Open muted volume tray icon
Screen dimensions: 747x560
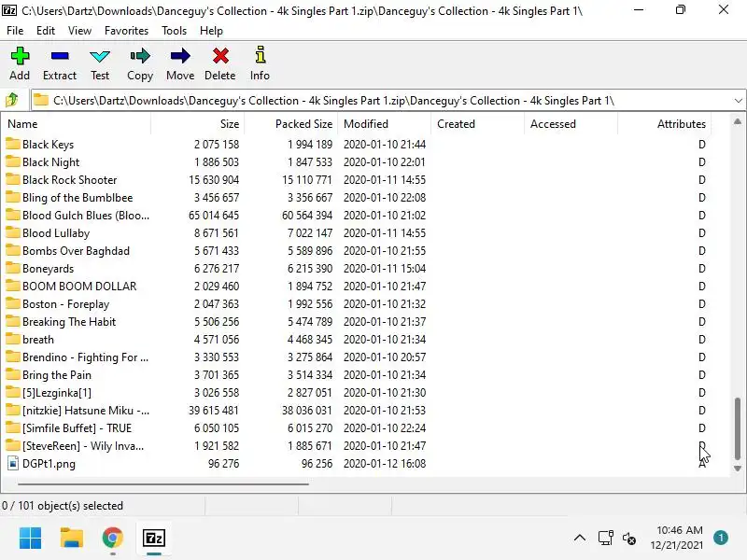[628, 539]
